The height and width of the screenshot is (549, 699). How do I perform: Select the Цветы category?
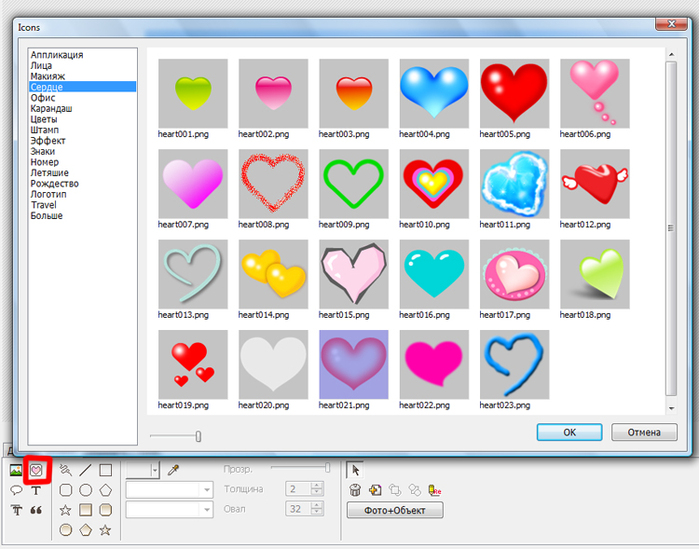pos(44,119)
